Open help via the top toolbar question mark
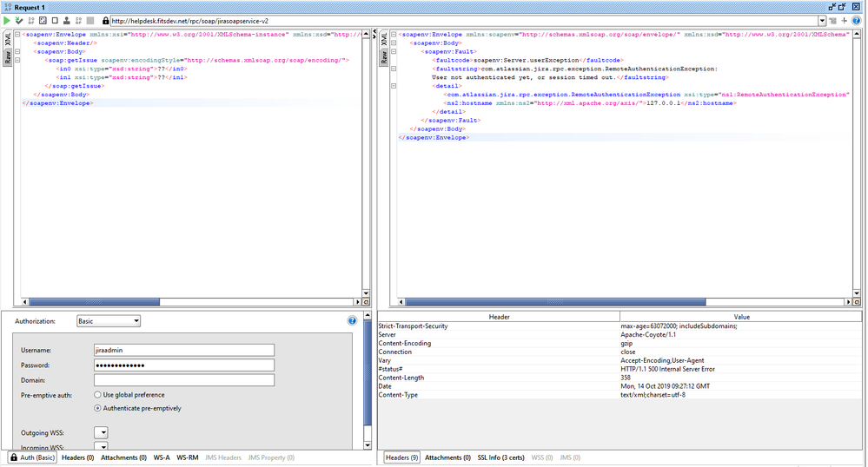The height and width of the screenshot is (467, 868). (857, 21)
